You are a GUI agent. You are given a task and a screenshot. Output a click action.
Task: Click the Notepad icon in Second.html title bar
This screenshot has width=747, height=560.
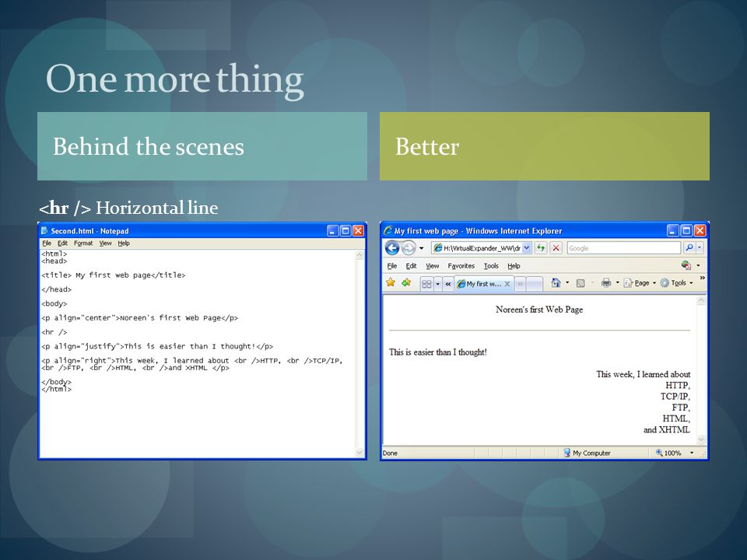(x=44, y=230)
